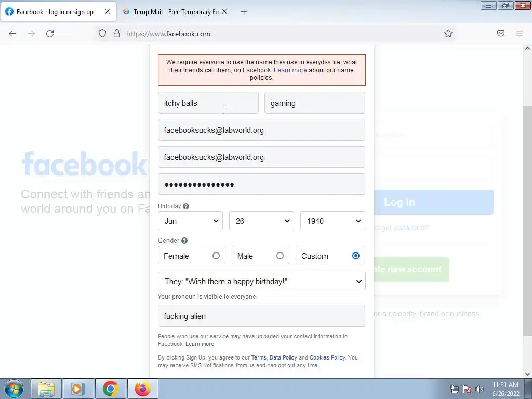Open the birthday year dropdown showing 1940
The width and height of the screenshot is (532, 399).
tap(333, 221)
